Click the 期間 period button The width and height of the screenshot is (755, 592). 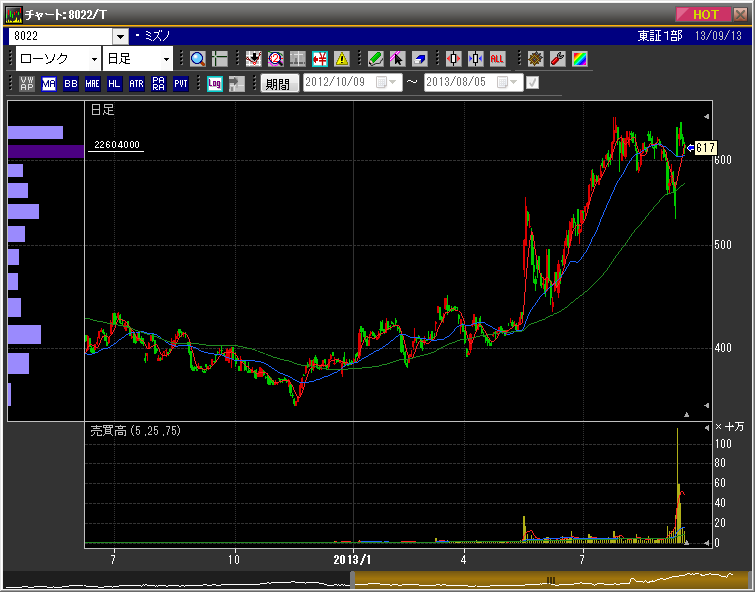[x=277, y=84]
